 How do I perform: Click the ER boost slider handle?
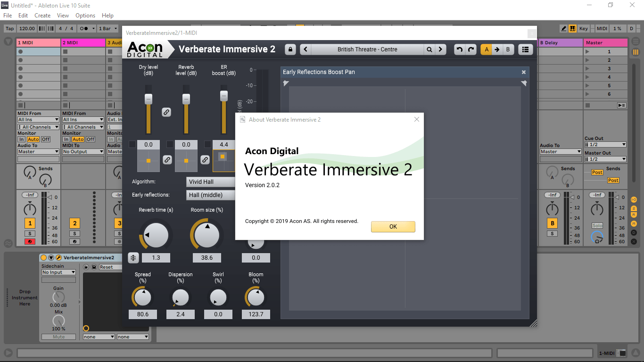pyautogui.click(x=224, y=96)
